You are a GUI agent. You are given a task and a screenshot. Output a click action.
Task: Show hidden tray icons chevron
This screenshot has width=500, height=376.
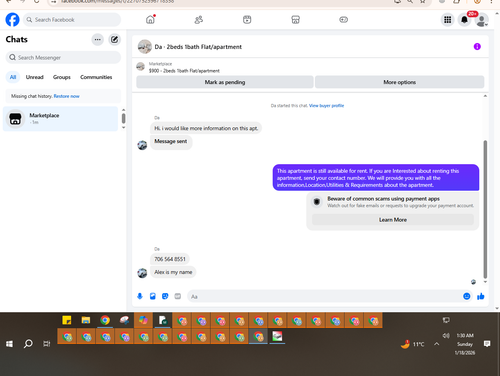(436, 344)
